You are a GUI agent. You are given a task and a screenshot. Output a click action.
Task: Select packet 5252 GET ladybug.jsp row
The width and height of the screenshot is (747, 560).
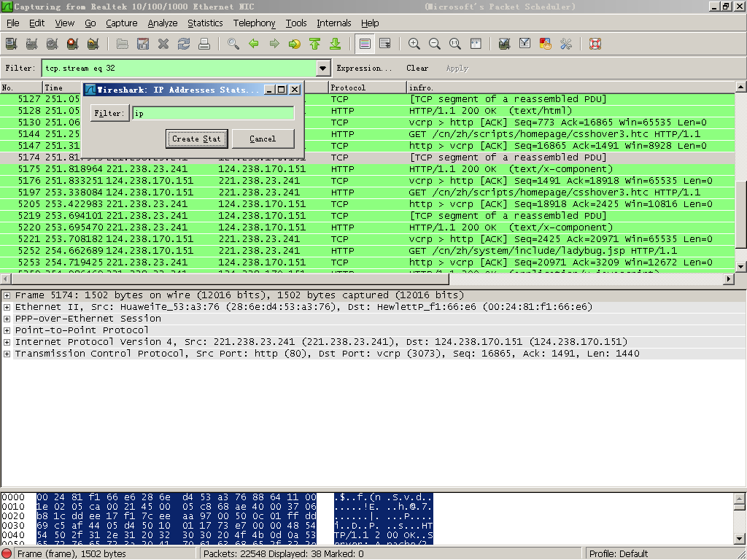[x=367, y=251]
